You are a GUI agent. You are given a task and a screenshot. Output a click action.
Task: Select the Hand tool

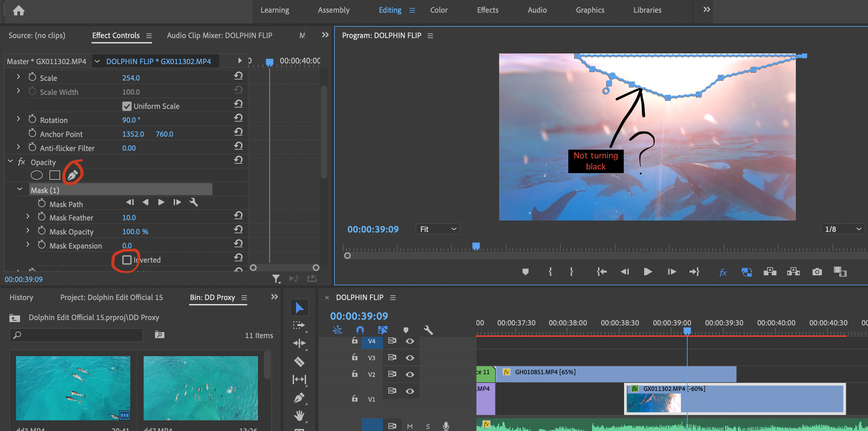pyautogui.click(x=299, y=416)
